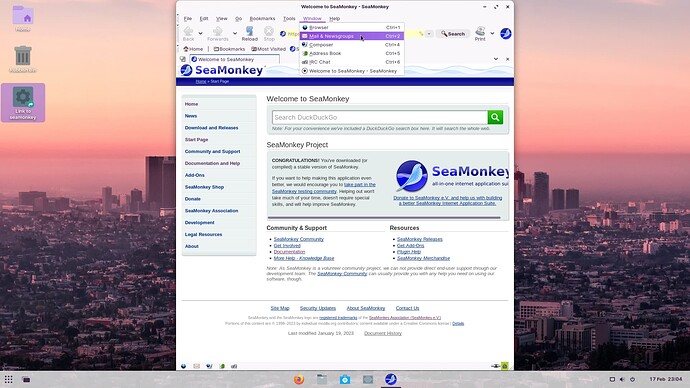Viewport: 690px width, 388px height.
Task: Click the Donate to SeaMonkey e.V. link
Action: coord(448,201)
